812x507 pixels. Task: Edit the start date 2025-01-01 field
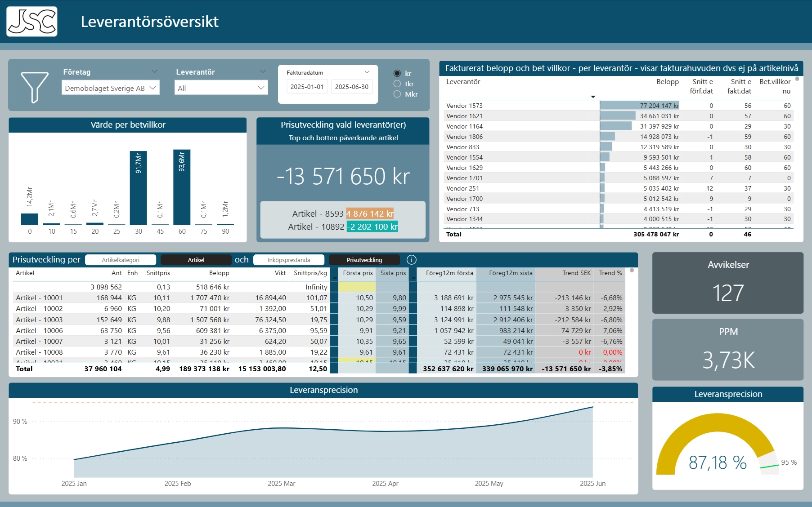[x=307, y=87]
